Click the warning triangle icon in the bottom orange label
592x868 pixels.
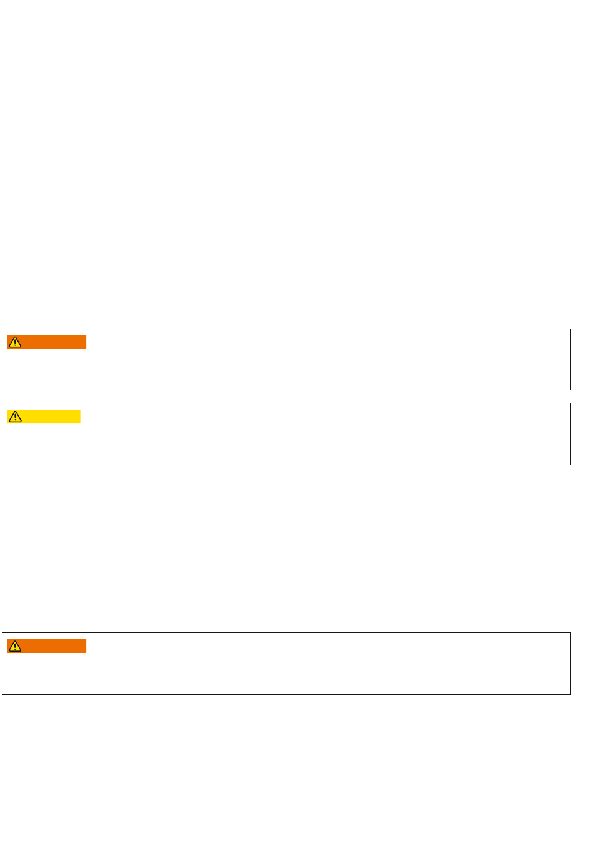(15, 646)
